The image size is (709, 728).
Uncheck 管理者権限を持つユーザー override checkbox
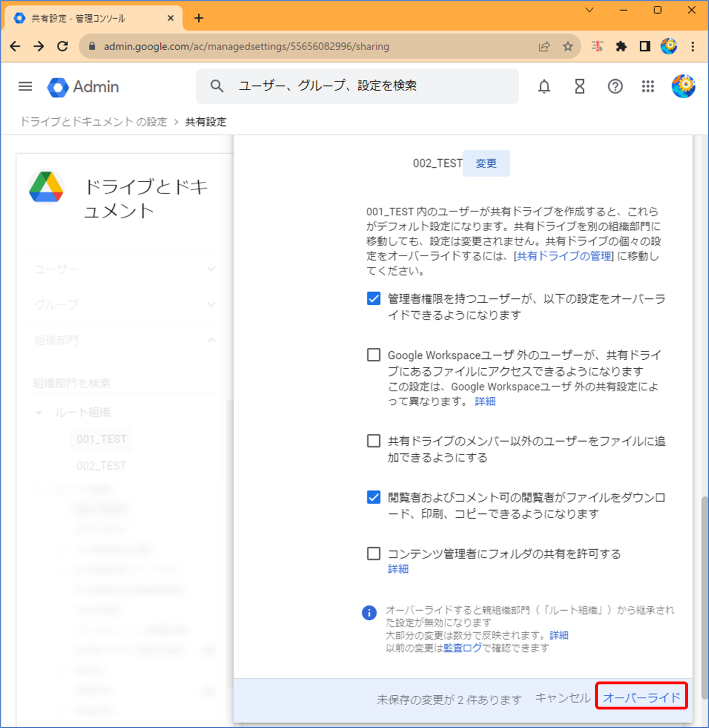(x=374, y=299)
